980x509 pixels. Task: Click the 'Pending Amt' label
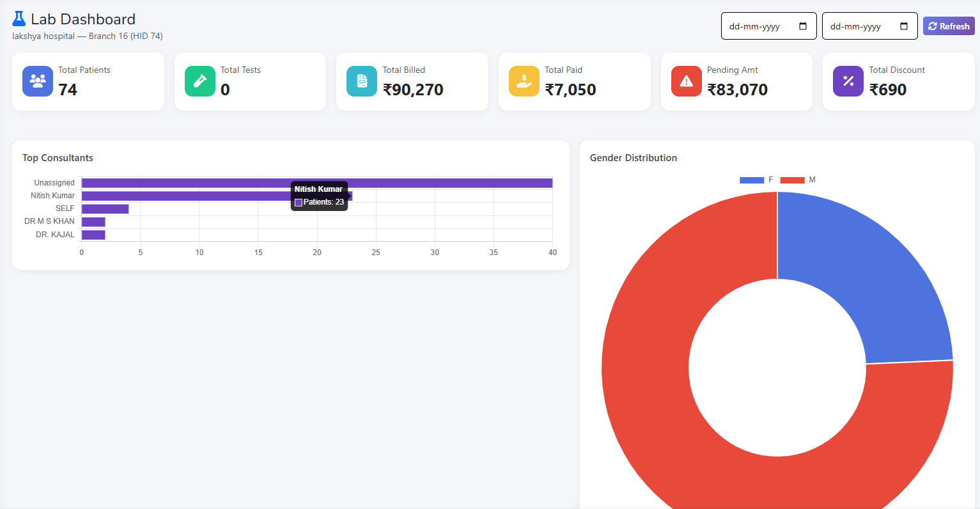(733, 70)
